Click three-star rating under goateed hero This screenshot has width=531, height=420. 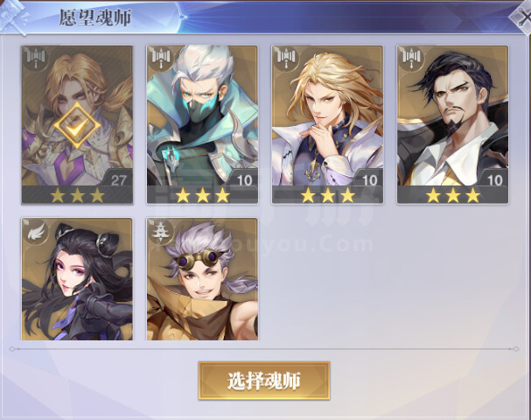(453, 196)
